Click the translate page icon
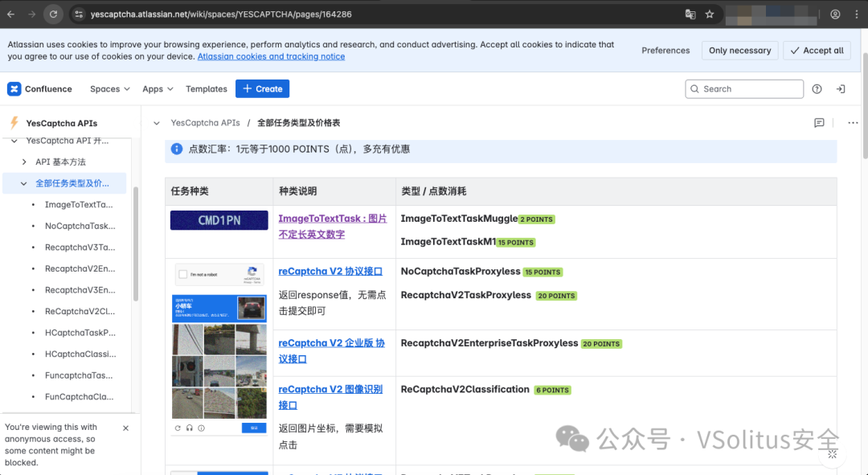This screenshot has height=475, width=868. click(690, 14)
